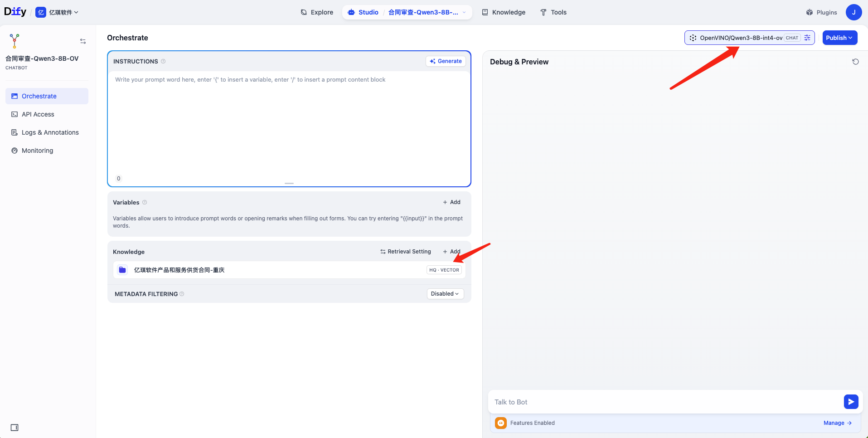
Task: Click Generate in Instructions panel
Action: click(x=446, y=61)
